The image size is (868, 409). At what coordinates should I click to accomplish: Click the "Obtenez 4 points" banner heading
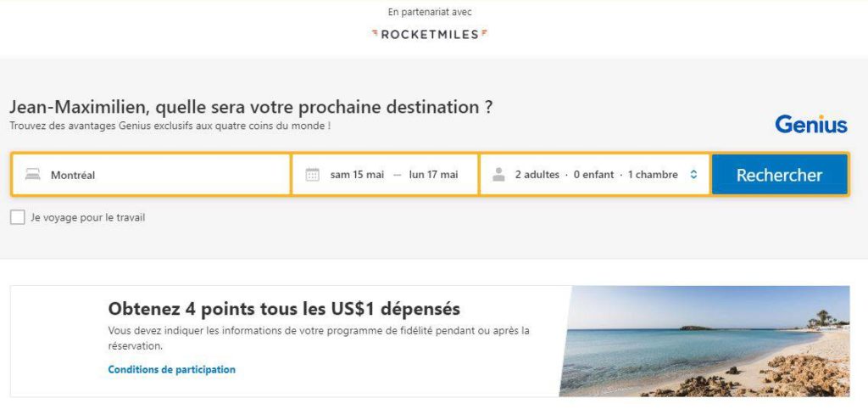click(284, 308)
